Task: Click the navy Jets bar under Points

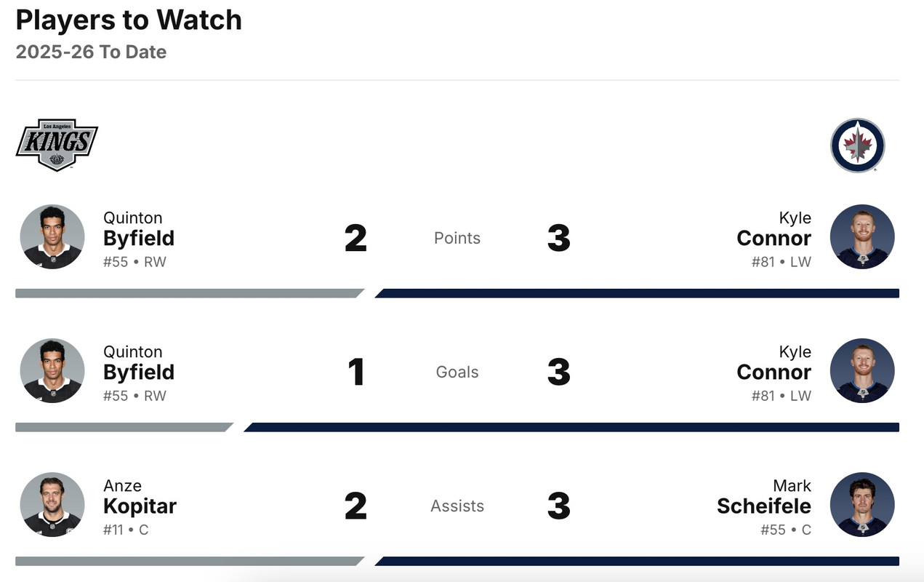Action: (637, 294)
